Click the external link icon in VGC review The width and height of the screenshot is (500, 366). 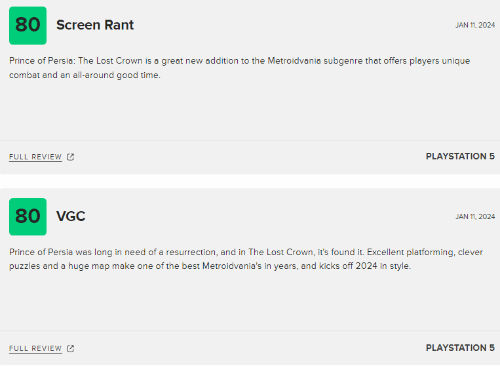(70, 348)
